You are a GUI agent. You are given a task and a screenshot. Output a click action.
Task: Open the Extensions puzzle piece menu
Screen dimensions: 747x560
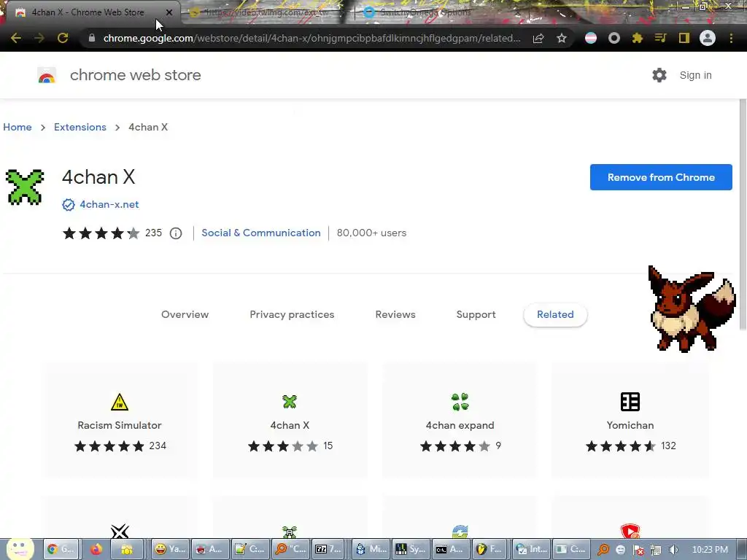tap(638, 38)
